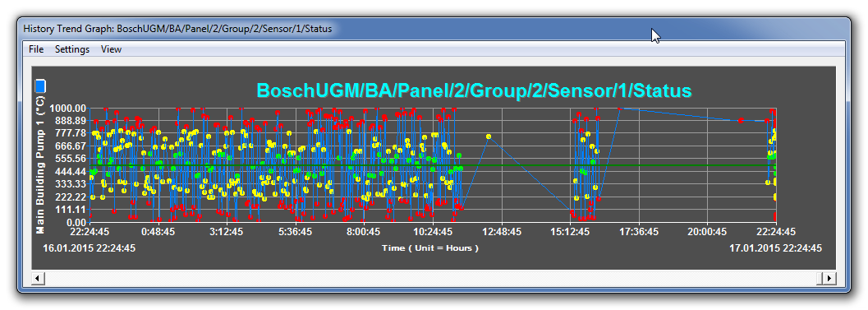Click the chart title BoschUGM/BA/Panel/2/Group/2/Sensor/1/Status
This screenshot has height=310, width=868.
click(475, 90)
